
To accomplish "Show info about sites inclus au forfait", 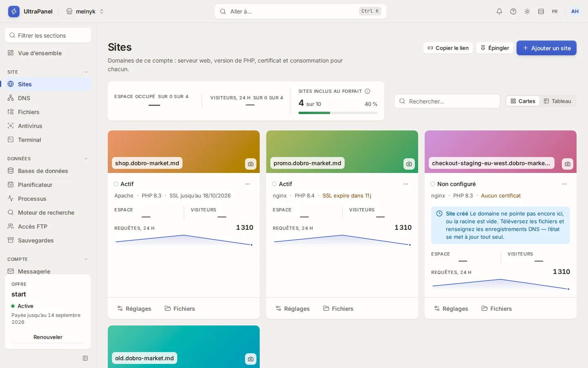I will click(x=367, y=91).
